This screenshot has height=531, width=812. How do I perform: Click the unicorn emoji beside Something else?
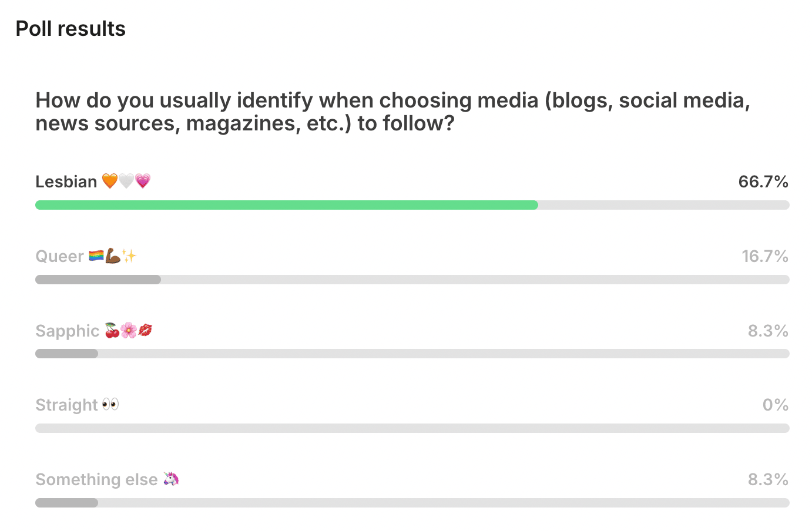(x=171, y=479)
